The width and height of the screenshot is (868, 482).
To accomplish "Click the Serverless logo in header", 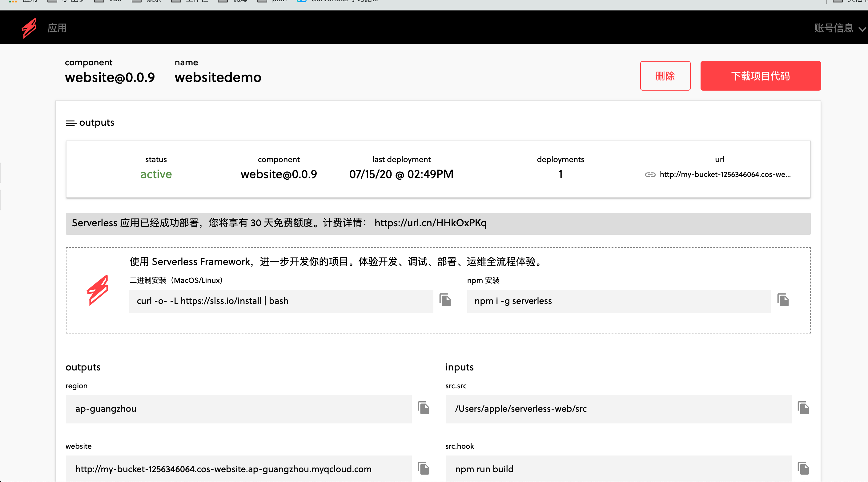I will pos(29,28).
